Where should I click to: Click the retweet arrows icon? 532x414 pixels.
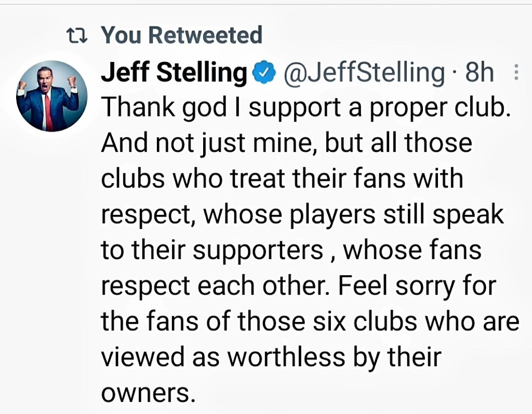pos(78,36)
